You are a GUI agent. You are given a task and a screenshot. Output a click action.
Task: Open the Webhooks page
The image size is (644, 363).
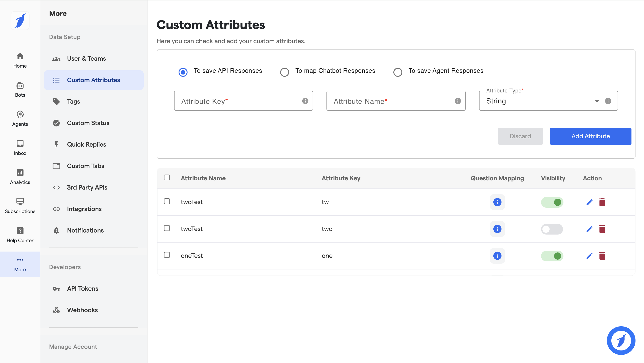pyautogui.click(x=82, y=310)
